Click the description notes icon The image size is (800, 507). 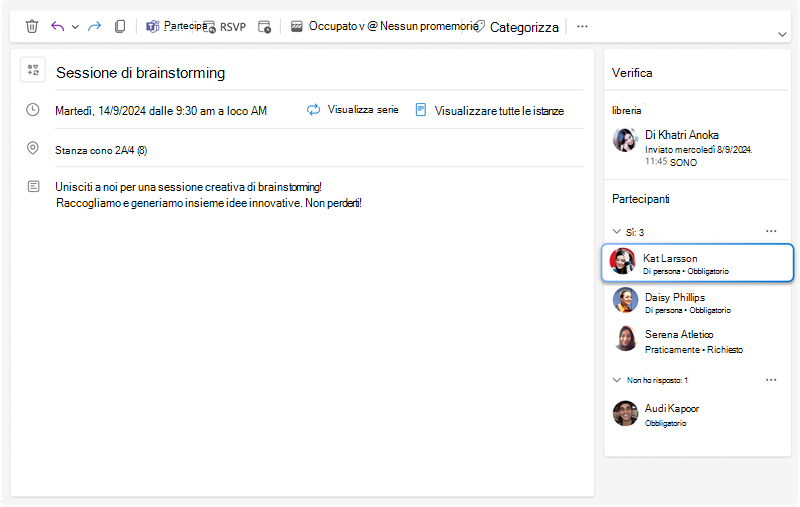pos(33,186)
